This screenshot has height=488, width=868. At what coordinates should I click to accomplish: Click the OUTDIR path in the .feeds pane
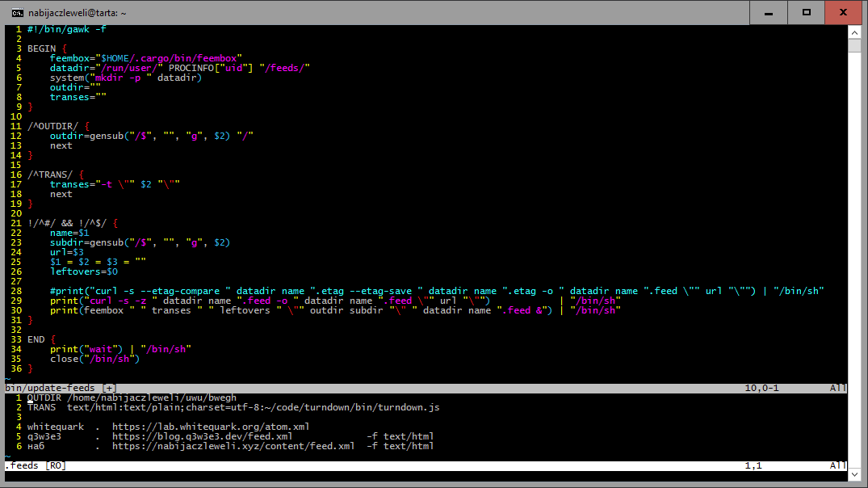(x=152, y=398)
